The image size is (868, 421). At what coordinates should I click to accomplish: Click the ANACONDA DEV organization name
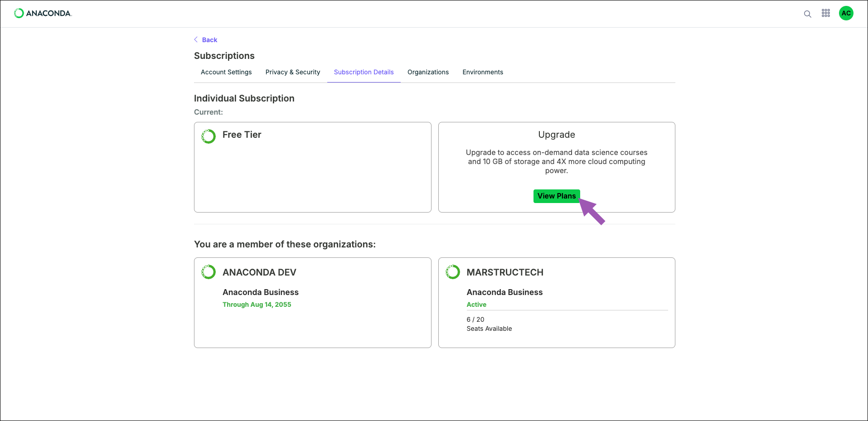point(259,272)
